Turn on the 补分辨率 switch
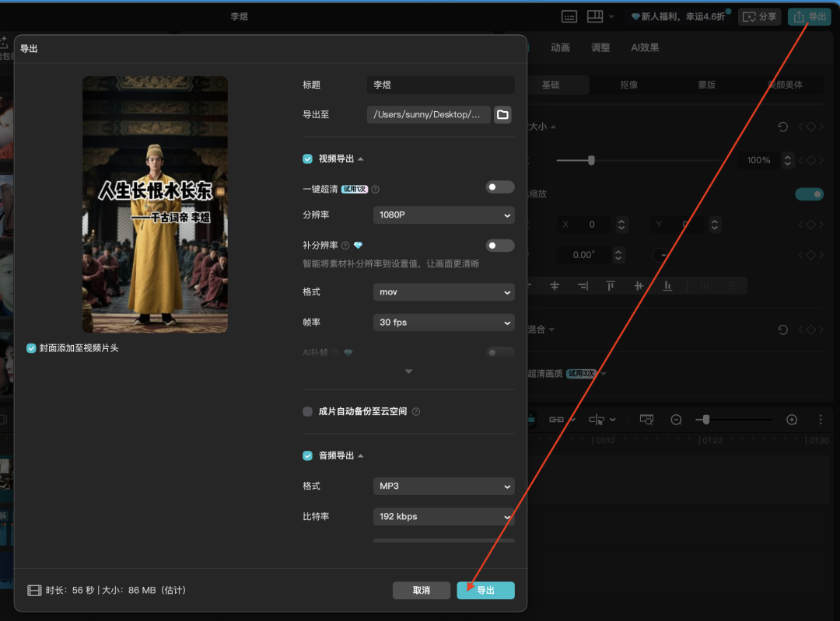 click(x=499, y=244)
